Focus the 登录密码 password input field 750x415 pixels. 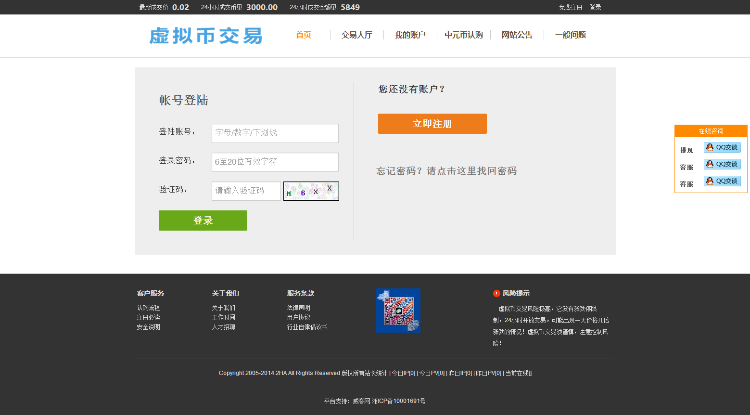pos(275,162)
